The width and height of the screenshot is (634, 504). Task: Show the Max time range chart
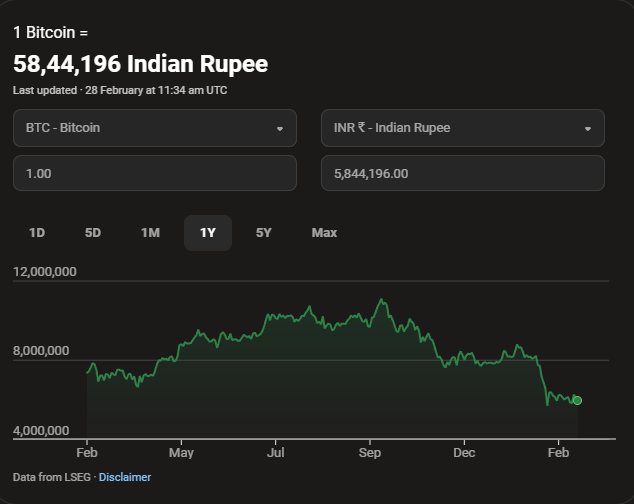click(324, 233)
